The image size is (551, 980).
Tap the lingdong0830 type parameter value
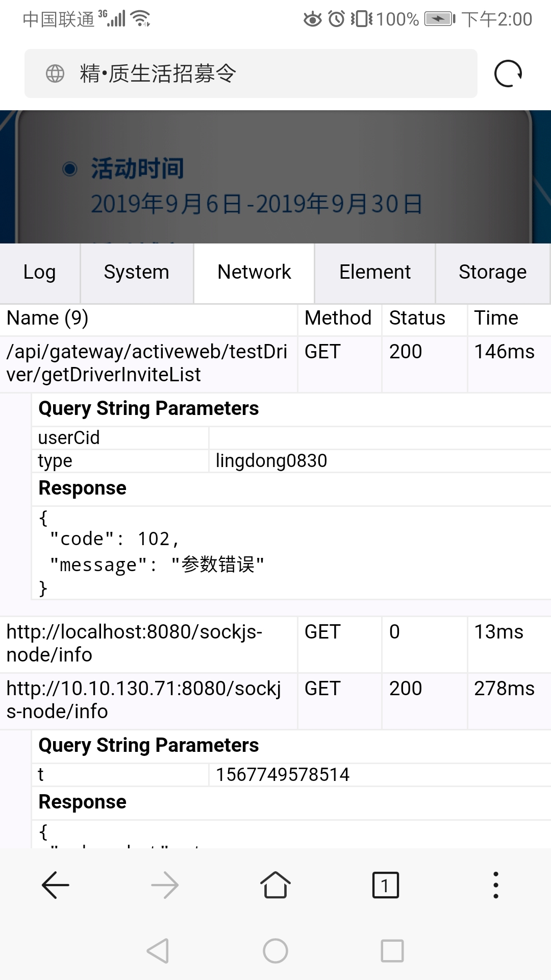click(x=271, y=461)
